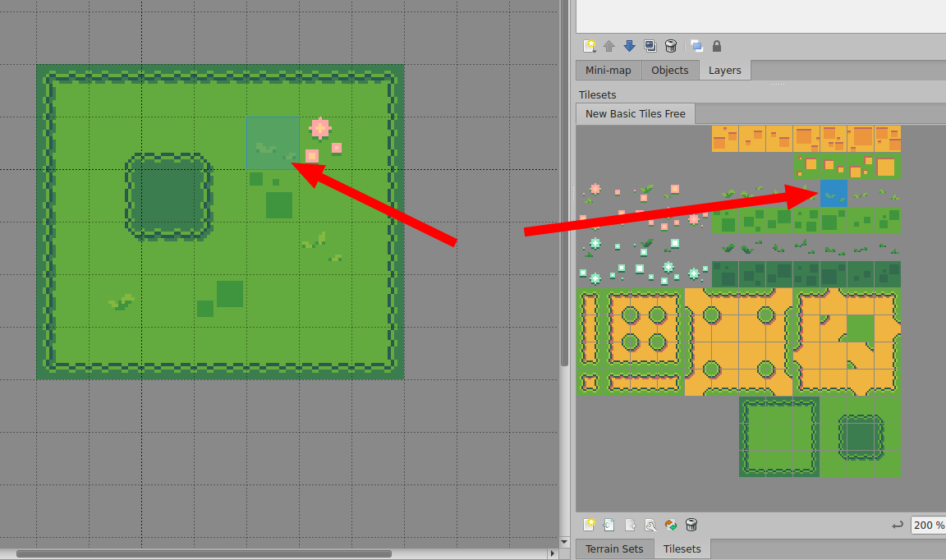Select the Layers tab
Viewport: 946px width, 560px height.
click(724, 71)
